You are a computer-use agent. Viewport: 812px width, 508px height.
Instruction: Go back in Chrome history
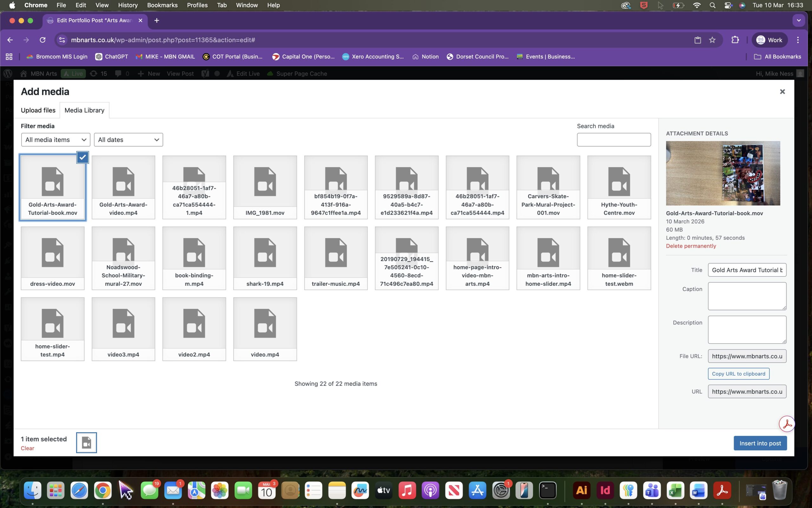pyautogui.click(x=10, y=40)
